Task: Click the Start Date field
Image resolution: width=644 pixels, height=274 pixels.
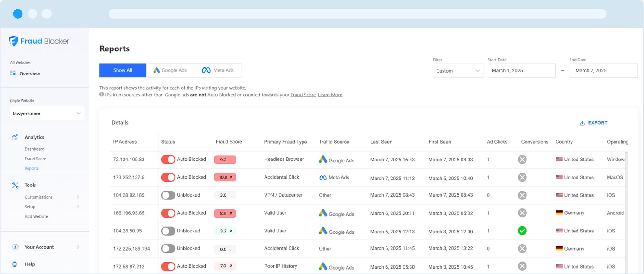Action: pyautogui.click(x=521, y=71)
